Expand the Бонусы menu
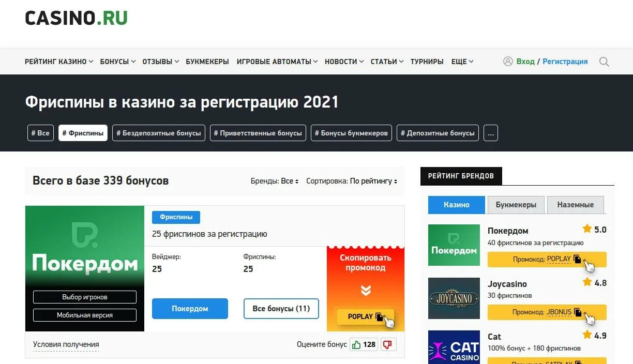633x364 pixels. [118, 62]
